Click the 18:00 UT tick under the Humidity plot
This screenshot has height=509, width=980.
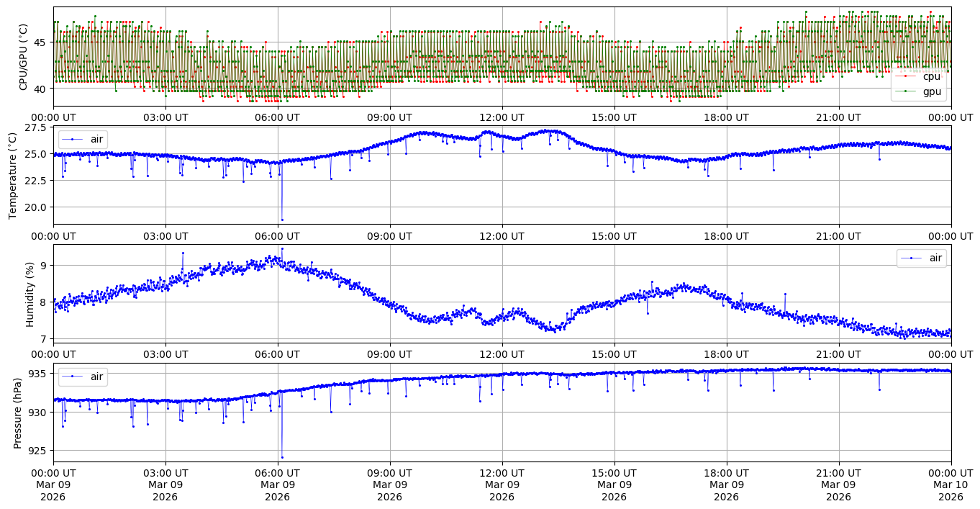pos(726,354)
